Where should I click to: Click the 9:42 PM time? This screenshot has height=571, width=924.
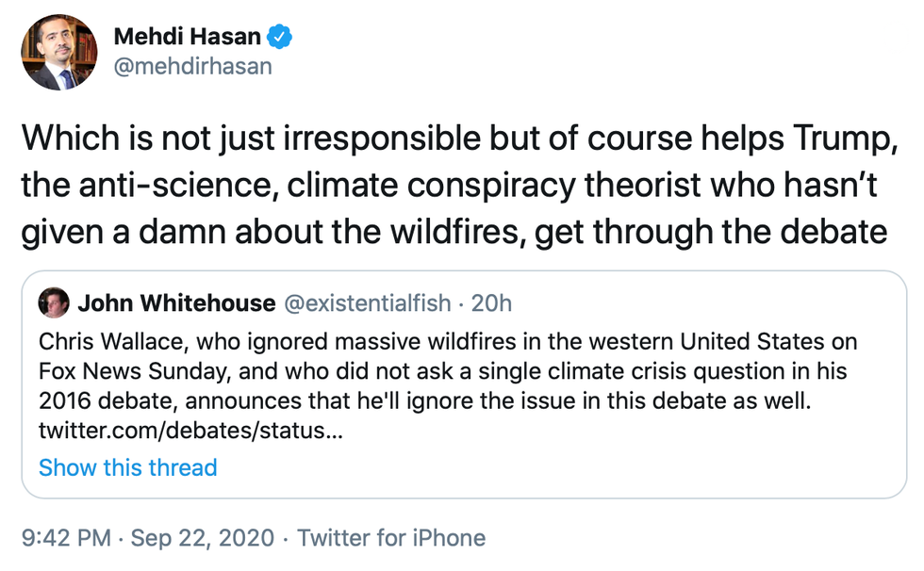pos(66,538)
